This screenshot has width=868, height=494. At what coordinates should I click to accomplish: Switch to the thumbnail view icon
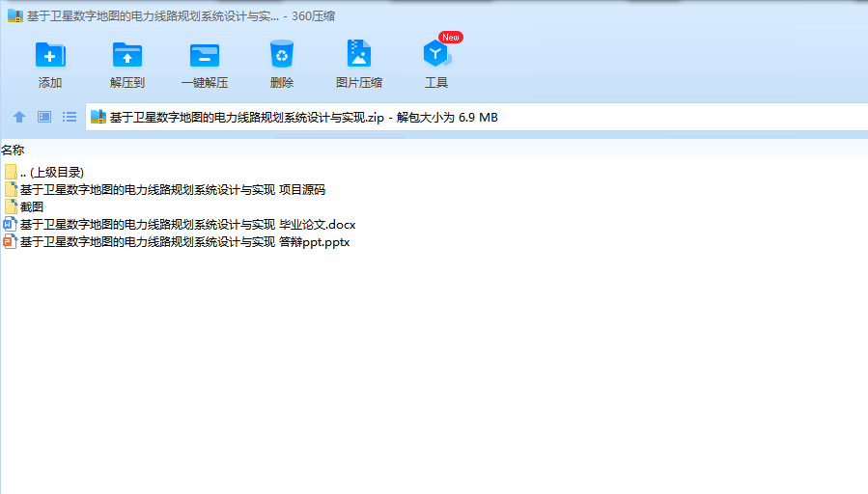tap(44, 117)
